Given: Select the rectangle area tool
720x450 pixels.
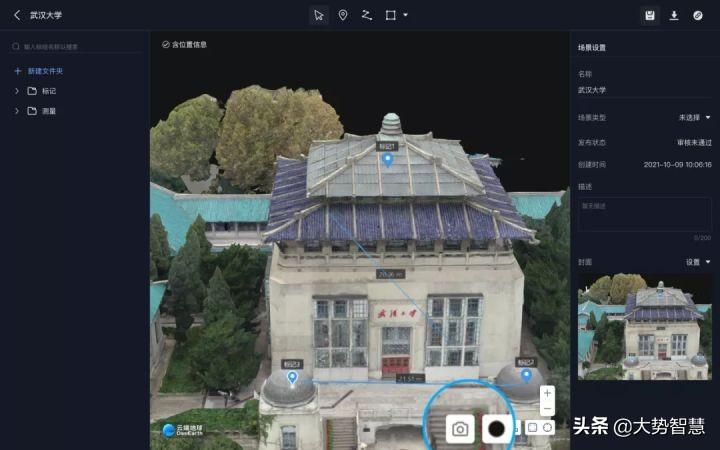Looking at the screenshot, I should click(x=390, y=15).
